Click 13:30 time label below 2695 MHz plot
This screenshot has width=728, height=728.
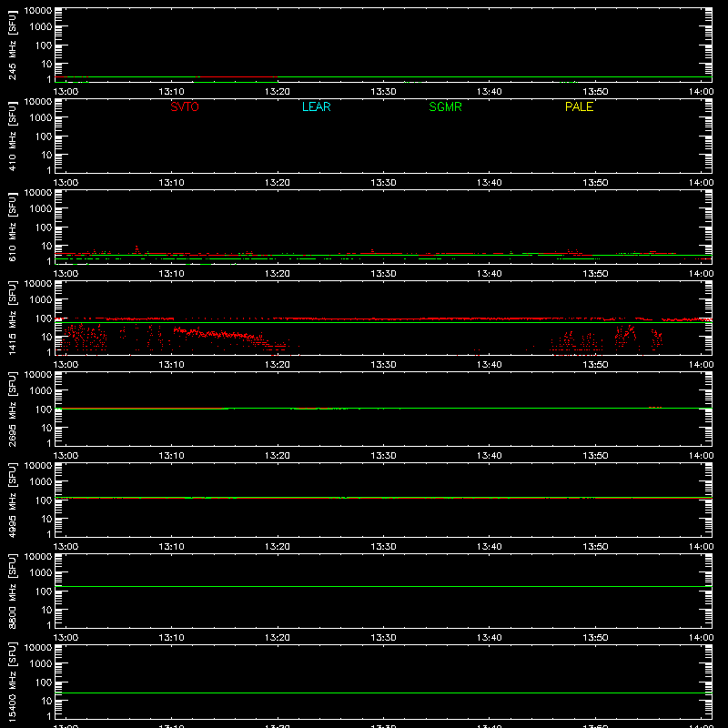point(383,456)
